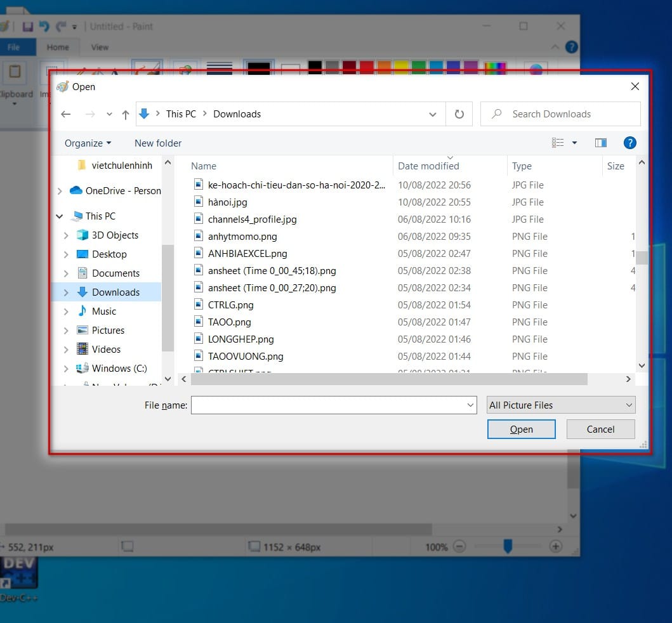Click the Open button

521,429
